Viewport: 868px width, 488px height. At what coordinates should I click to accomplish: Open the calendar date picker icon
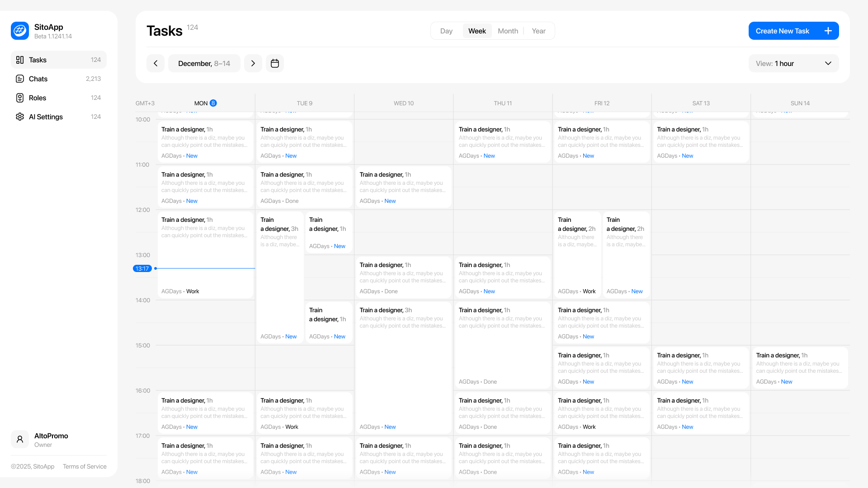(x=275, y=64)
